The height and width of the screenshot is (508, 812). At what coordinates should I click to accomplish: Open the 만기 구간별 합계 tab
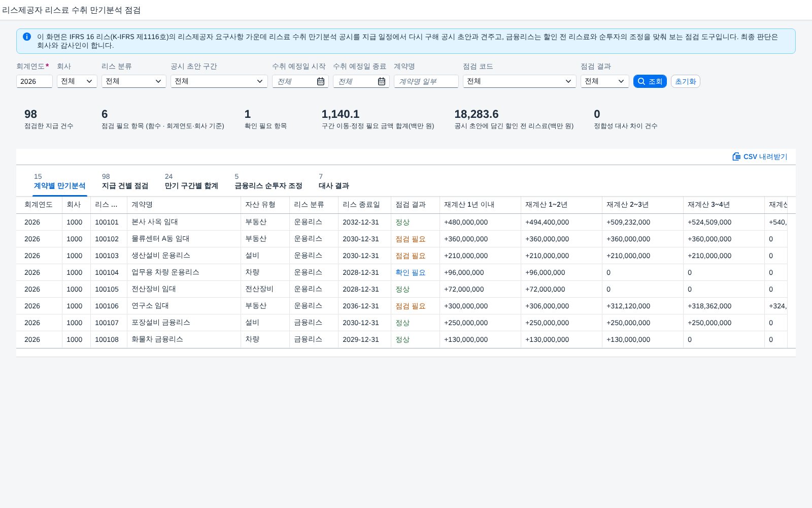(191, 181)
